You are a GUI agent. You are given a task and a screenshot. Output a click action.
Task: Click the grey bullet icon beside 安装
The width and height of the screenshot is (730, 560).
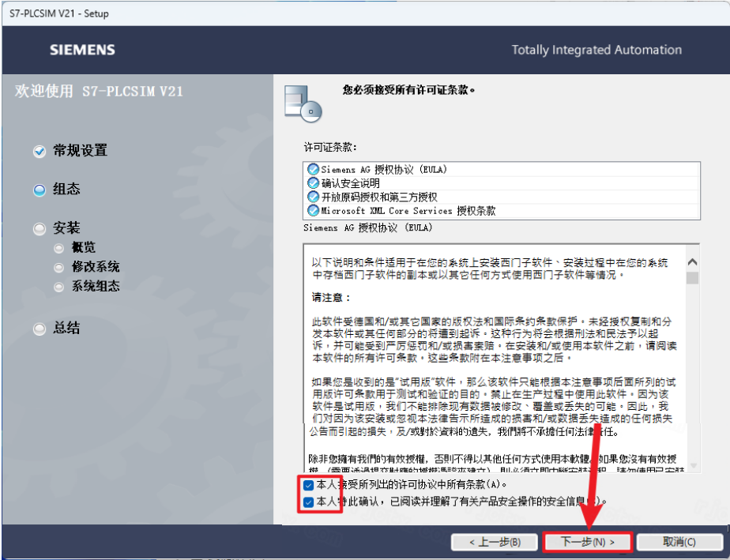point(40,228)
